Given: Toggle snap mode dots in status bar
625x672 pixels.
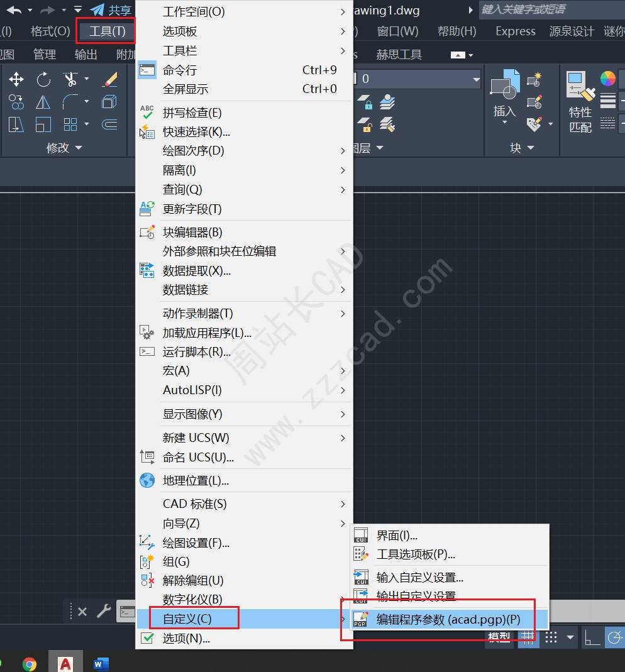Looking at the screenshot, I should (x=551, y=637).
